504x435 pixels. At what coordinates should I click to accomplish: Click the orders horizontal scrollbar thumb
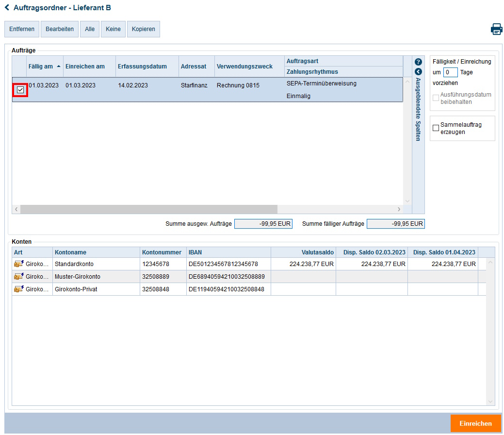point(149,209)
